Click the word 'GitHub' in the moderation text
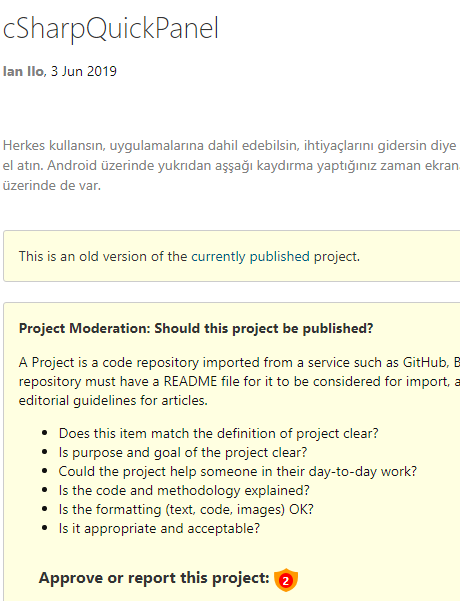 [425, 362]
